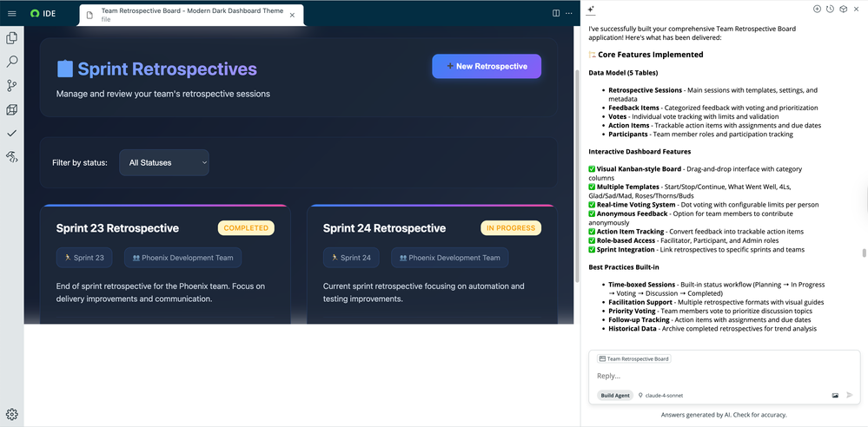This screenshot has width=868, height=427.
Task: Select the Team Retrospective Board file tab
Action: pyautogui.click(x=191, y=15)
